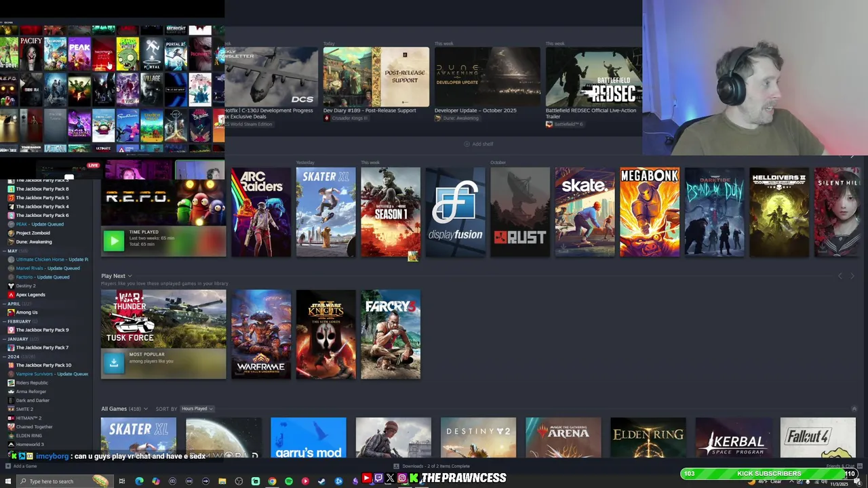Viewport: 868px width, 488px height.
Task: Open the Skater XL recent game cover
Action: pos(325,212)
